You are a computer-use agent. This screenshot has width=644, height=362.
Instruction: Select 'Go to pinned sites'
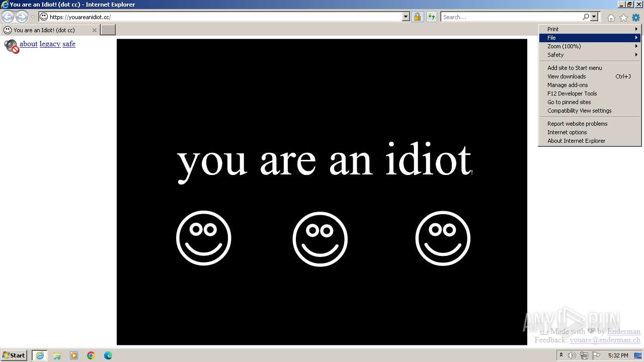(590, 102)
